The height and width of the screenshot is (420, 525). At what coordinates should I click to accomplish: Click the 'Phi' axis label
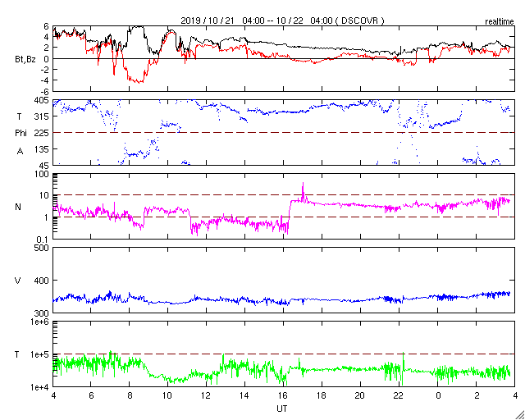tap(20, 134)
